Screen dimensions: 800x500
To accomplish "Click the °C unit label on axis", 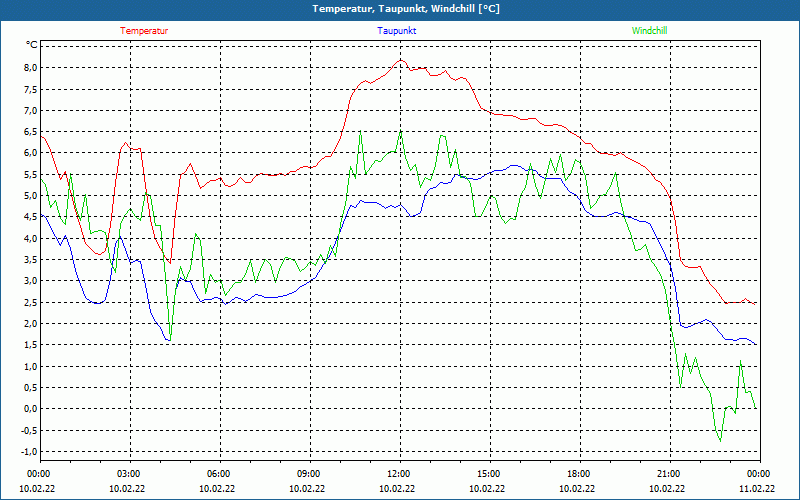I will 31,45.
